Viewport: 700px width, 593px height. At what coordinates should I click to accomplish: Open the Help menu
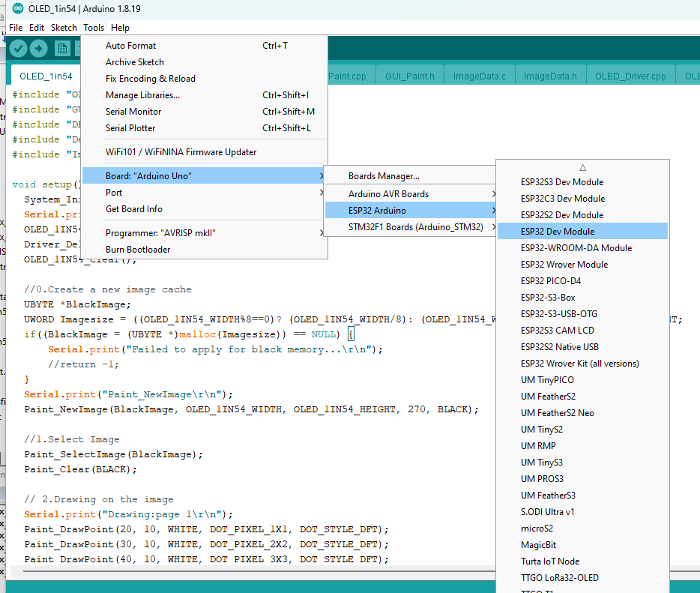pyautogui.click(x=120, y=28)
